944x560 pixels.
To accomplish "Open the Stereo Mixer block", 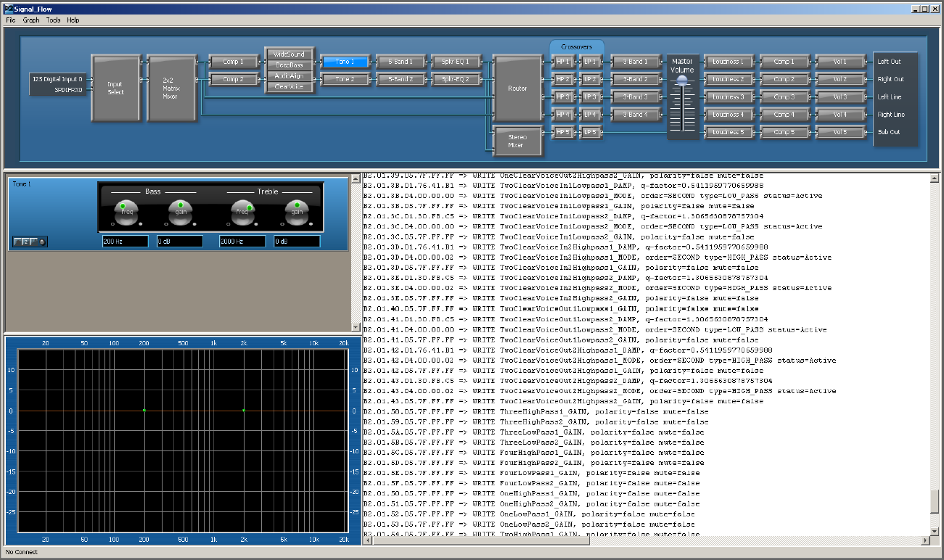I will click(517, 141).
